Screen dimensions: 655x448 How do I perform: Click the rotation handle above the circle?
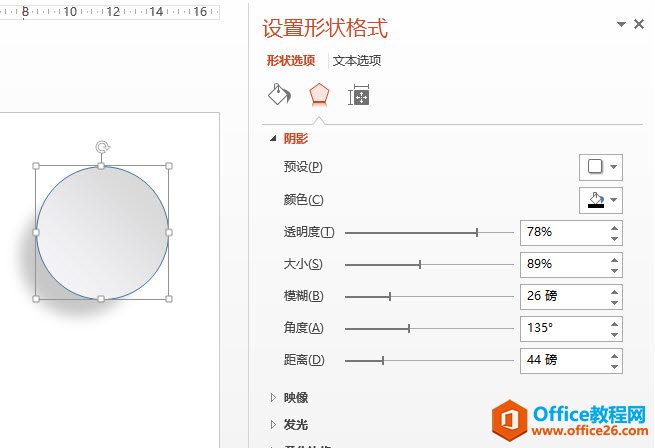pyautogui.click(x=102, y=148)
